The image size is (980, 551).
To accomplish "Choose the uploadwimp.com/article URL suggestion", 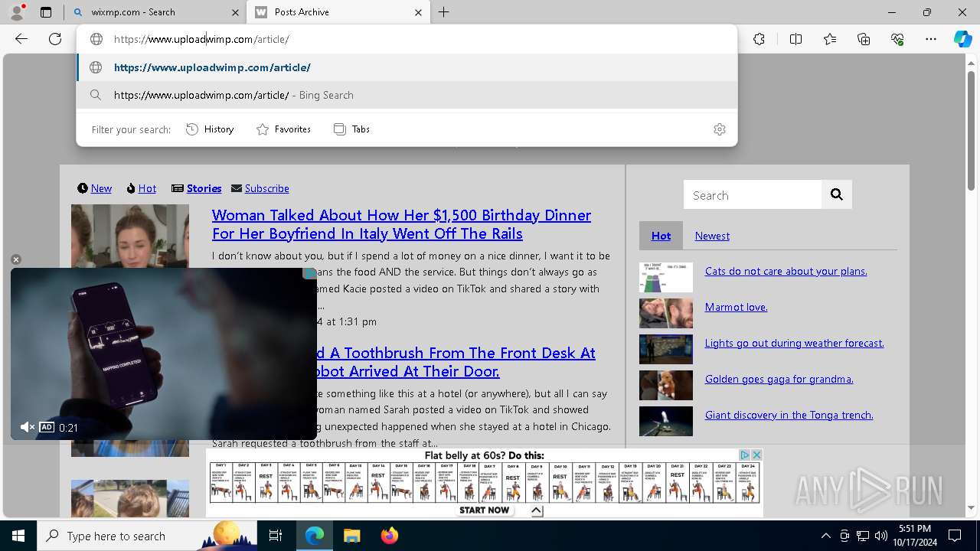I will point(407,67).
